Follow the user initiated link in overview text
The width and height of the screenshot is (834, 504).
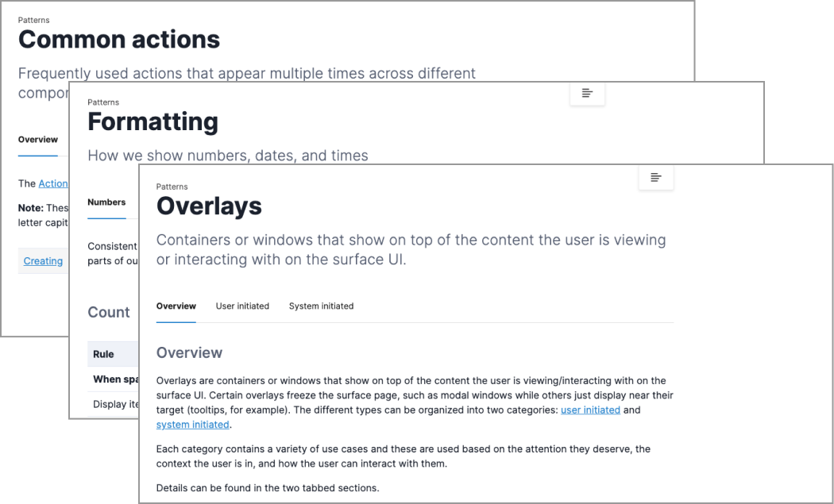tap(590, 410)
